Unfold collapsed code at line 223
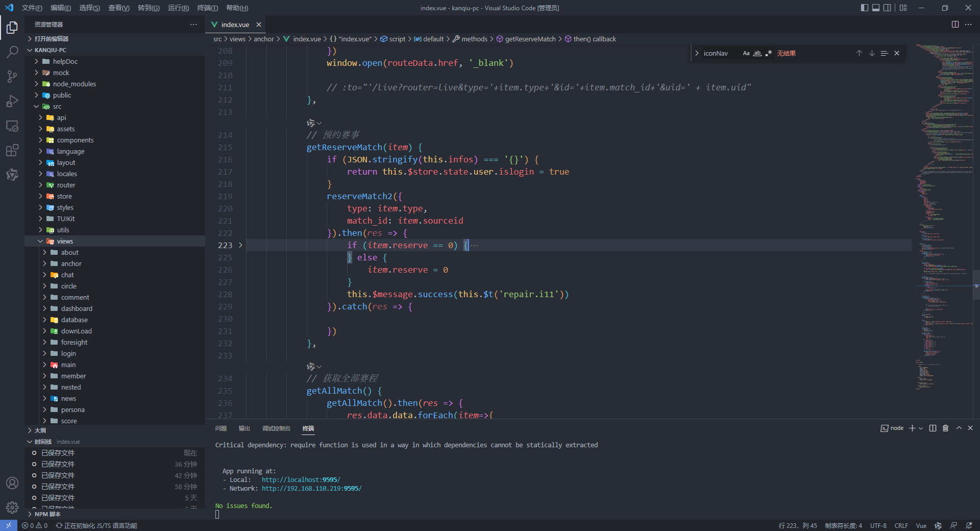980x531 pixels. pyautogui.click(x=240, y=246)
